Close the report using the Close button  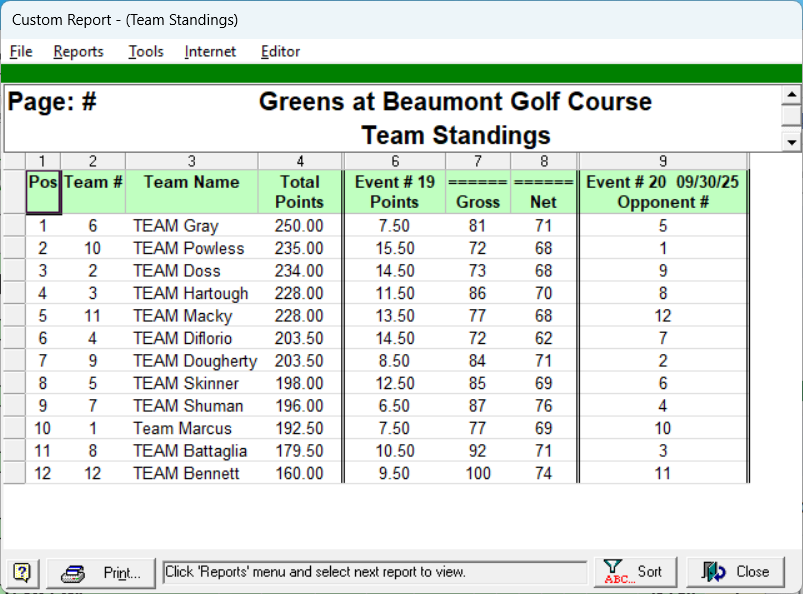pos(737,572)
